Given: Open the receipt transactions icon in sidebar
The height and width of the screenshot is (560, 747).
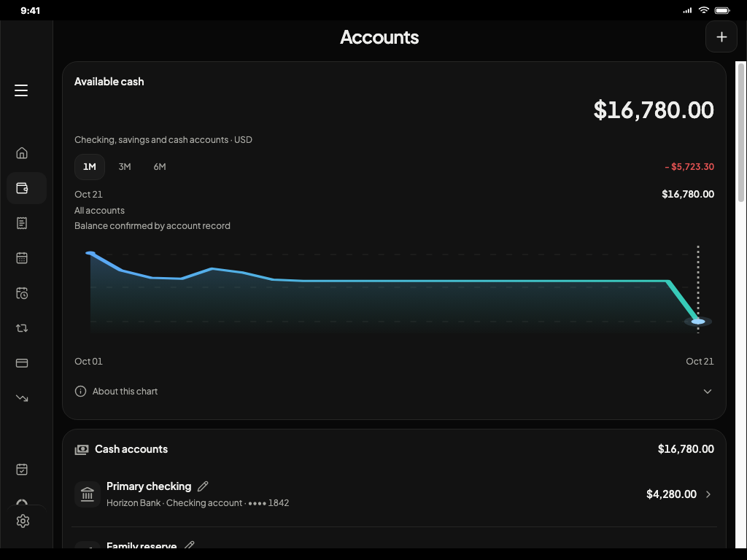Looking at the screenshot, I should (22, 223).
